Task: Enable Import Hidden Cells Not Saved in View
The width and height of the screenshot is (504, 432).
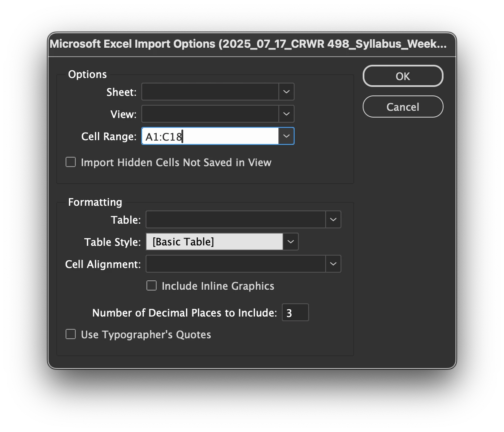Action: (x=71, y=162)
